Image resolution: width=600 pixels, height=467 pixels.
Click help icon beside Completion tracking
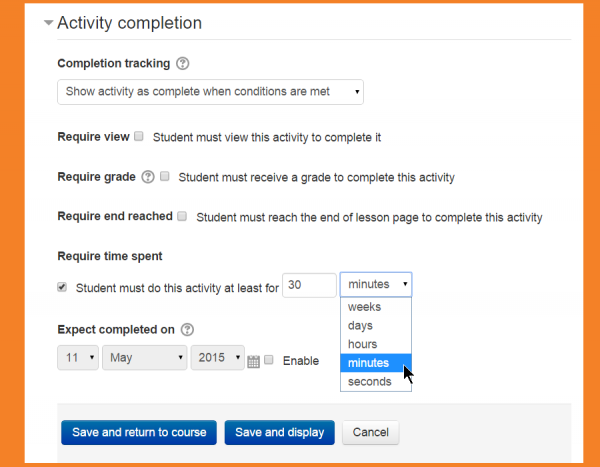click(182, 64)
